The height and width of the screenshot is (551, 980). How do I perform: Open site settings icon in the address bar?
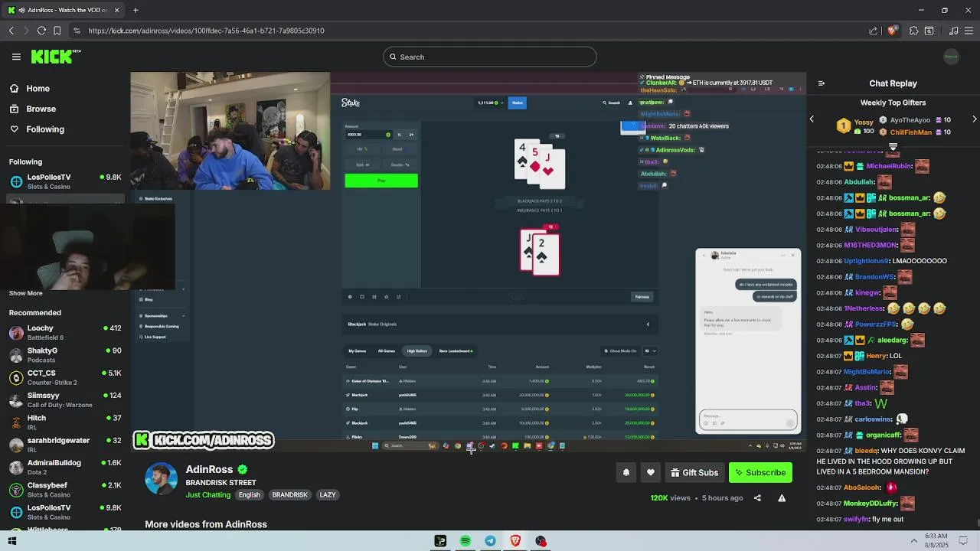point(77,31)
